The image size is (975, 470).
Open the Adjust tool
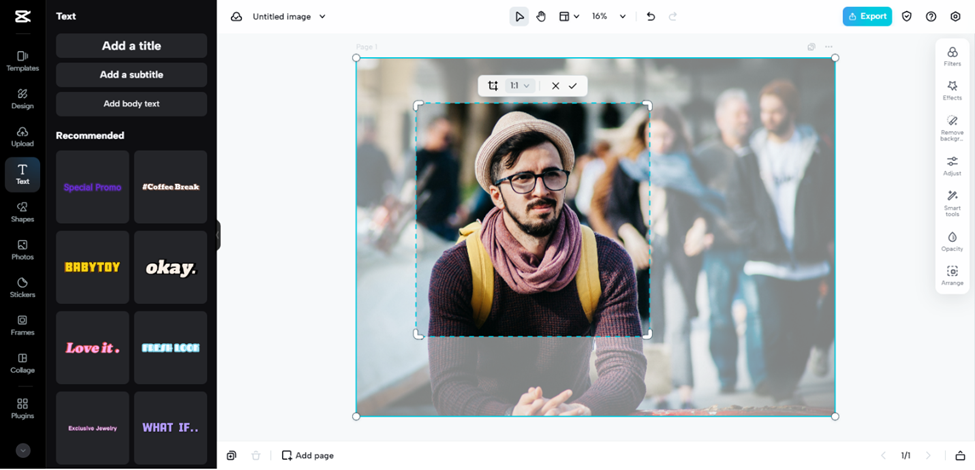point(952,166)
